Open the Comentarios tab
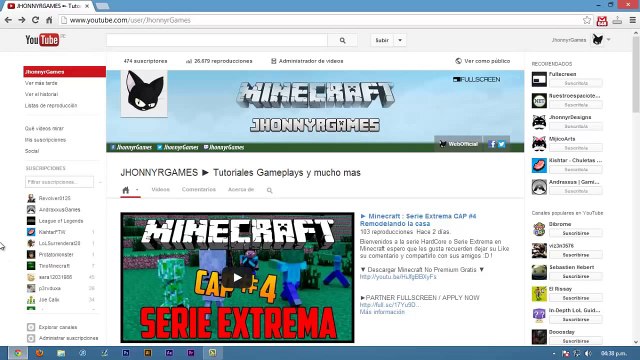Viewport: 640px width, 360px height. click(x=199, y=189)
